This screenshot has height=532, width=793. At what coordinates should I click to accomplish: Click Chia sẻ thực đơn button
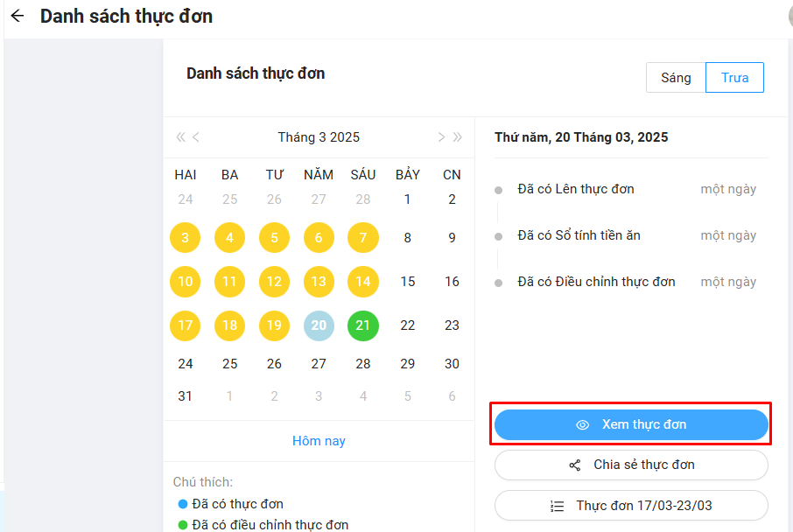631,465
